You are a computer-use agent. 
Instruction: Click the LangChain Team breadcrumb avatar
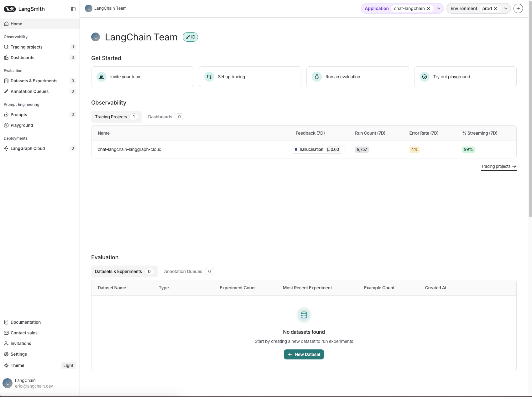point(89,8)
